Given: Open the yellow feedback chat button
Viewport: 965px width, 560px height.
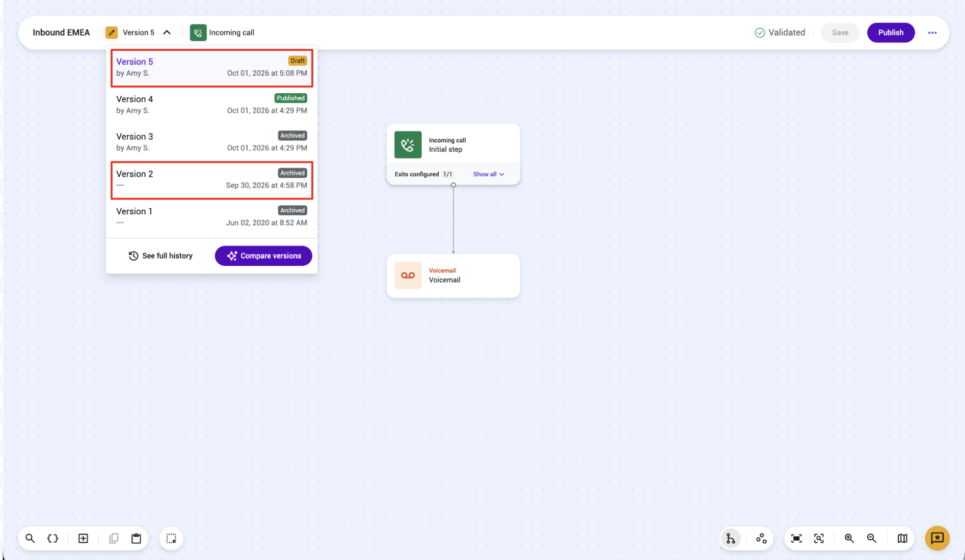Looking at the screenshot, I should 937,538.
